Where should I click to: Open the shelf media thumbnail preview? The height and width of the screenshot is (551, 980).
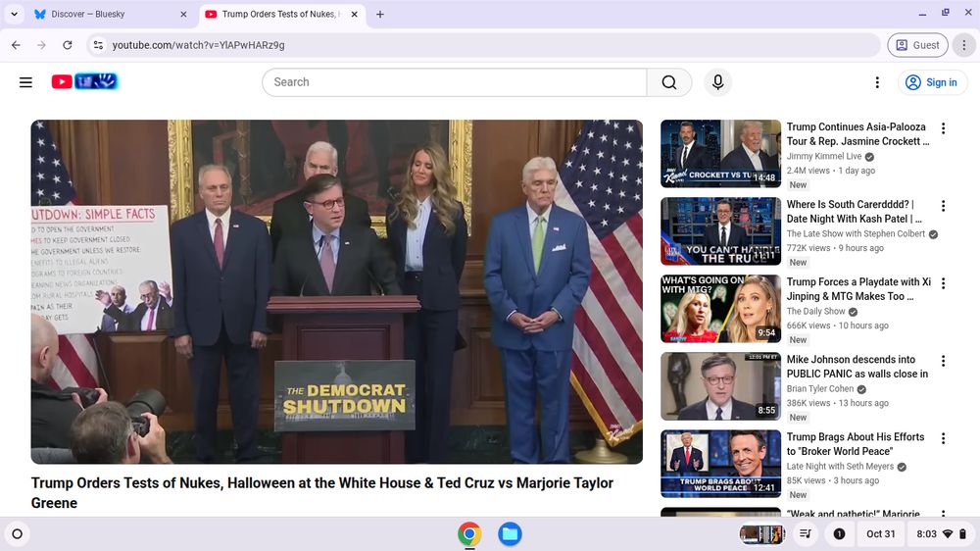coord(761,534)
